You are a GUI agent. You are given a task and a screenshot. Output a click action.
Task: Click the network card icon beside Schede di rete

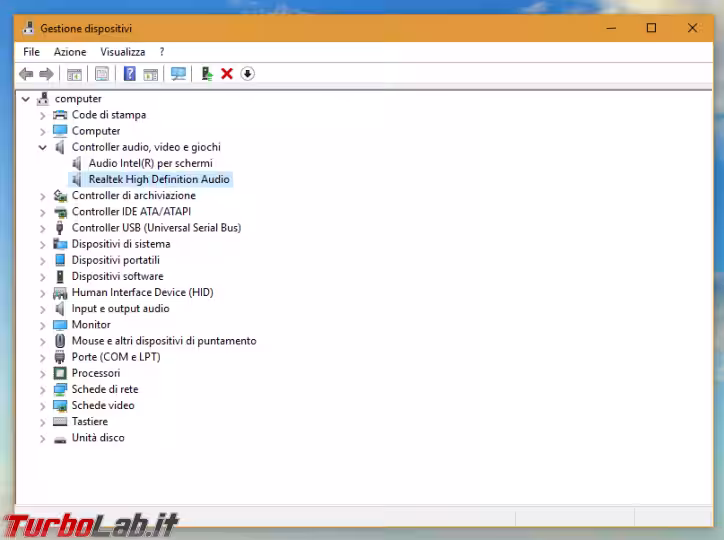[x=60, y=390]
